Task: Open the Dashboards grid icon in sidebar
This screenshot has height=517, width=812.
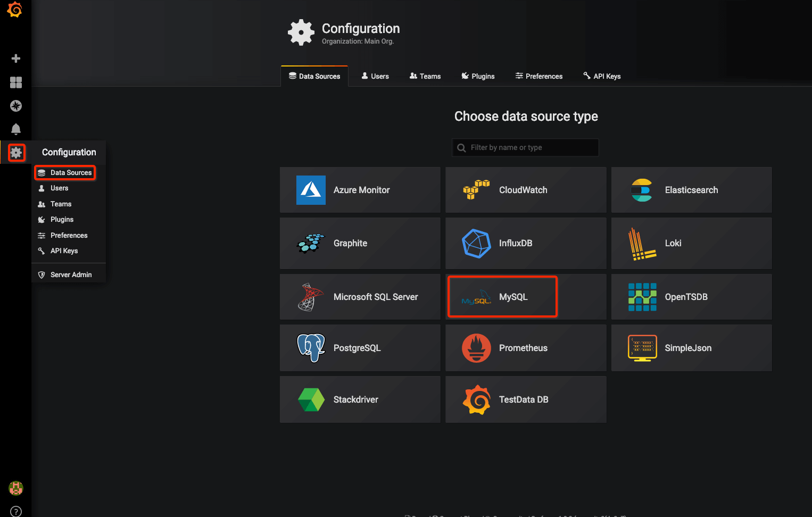Action: click(x=16, y=82)
